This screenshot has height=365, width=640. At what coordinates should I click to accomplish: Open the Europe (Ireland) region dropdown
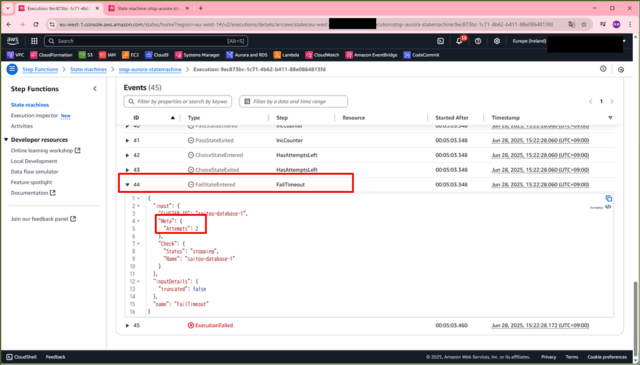pyautogui.click(x=529, y=41)
